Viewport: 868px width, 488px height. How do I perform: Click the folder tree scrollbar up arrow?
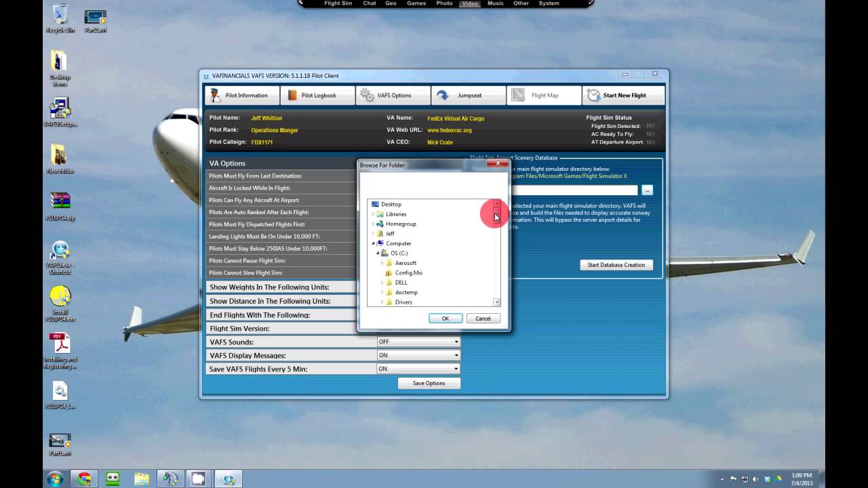[x=497, y=203]
